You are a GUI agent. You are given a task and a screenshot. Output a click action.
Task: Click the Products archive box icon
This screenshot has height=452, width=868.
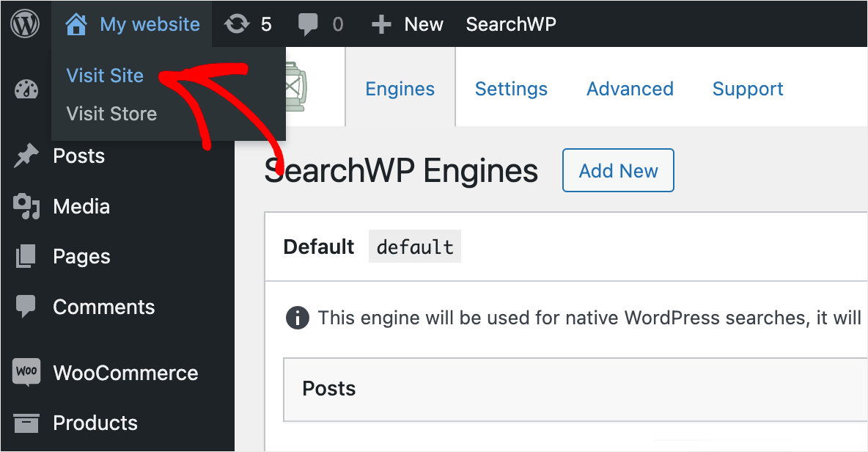coord(26,423)
